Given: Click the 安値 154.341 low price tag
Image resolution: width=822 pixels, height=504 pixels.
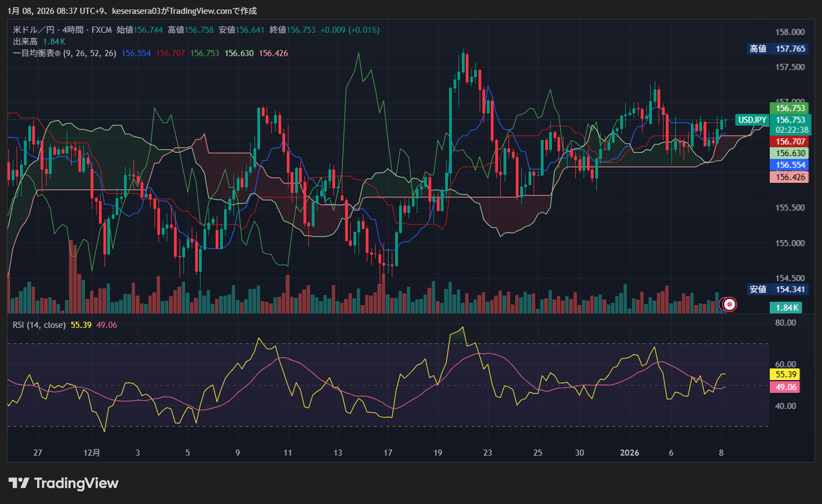Looking at the screenshot, I should 778,290.
